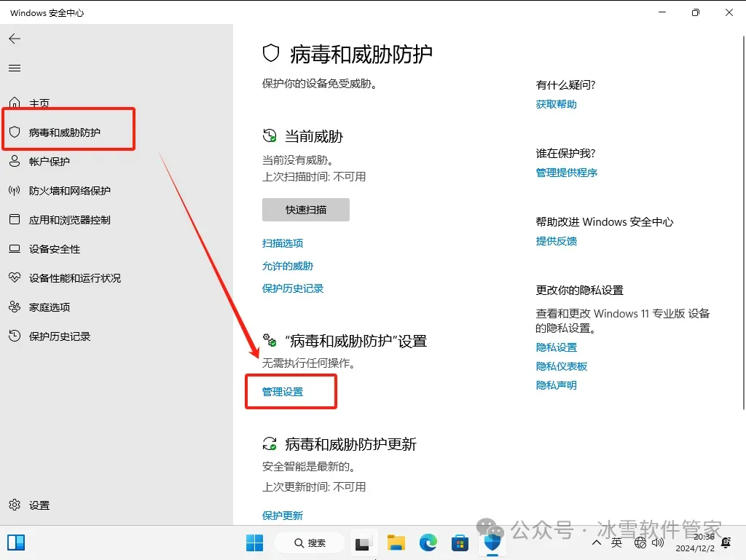Screen dimensions: 746x560
Task: Click the text 上次扫描时间: 不可用
Action: click(x=314, y=177)
